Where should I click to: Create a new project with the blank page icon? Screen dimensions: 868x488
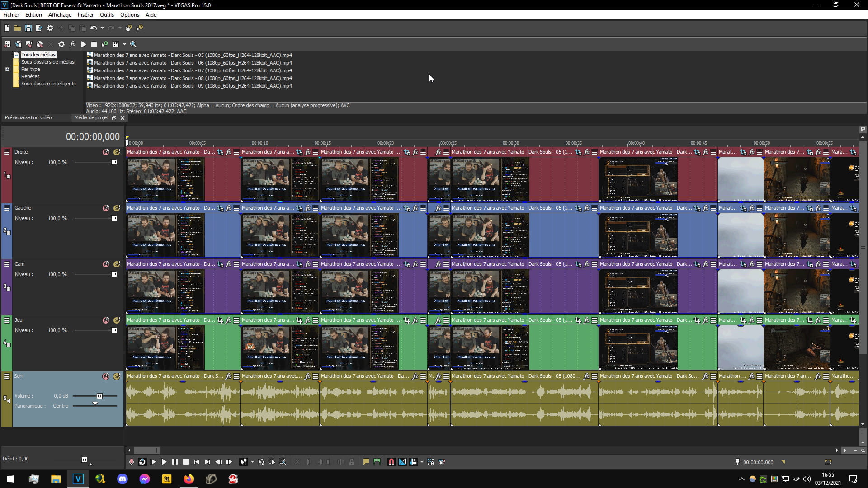[x=7, y=28]
